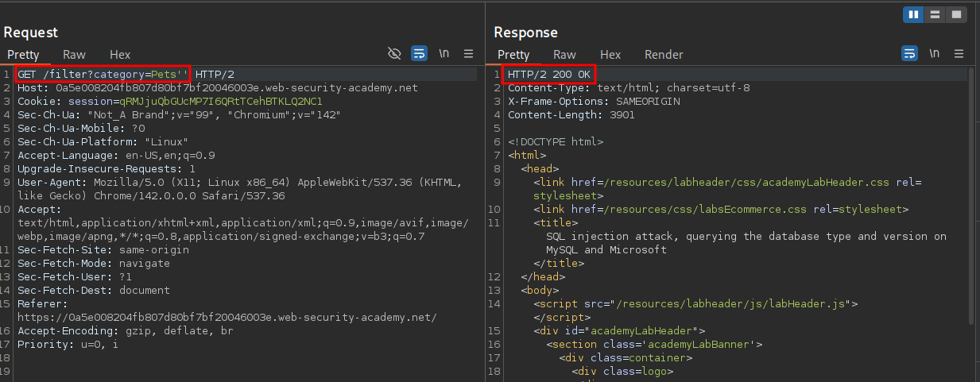The width and height of the screenshot is (980, 382).
Task: Toggle line wrap in the Response panel
Action: 909,54
